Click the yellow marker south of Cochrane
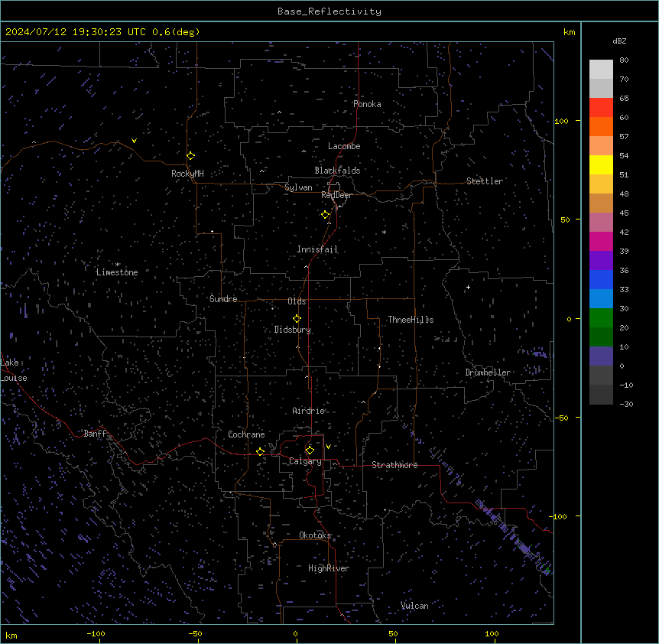This screenshot has width=659, height=644. coord(260,452)
